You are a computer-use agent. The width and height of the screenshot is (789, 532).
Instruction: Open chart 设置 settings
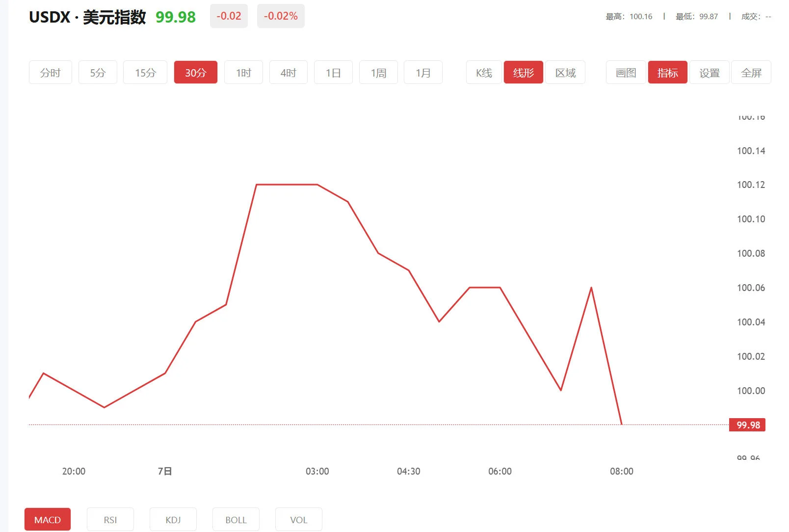pos(709,73)
